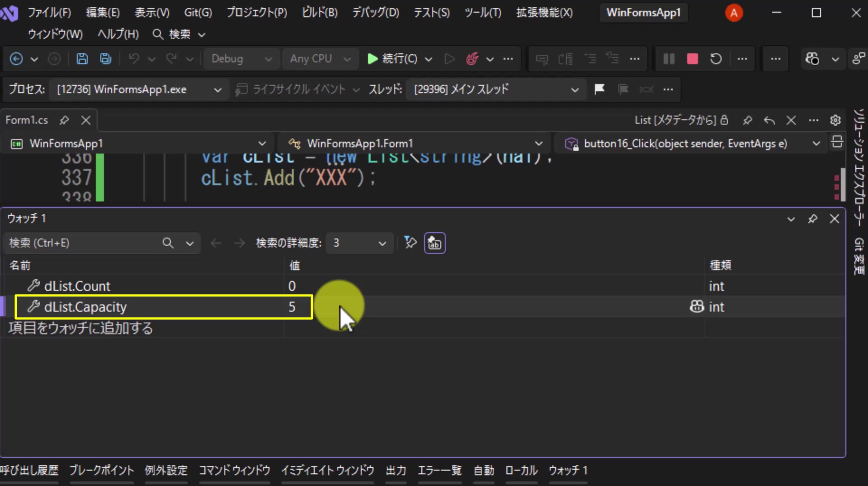This screenshot has height=486, width=868.
Task: Open the ビルド(B) menu
Action: tap(320, 13)
